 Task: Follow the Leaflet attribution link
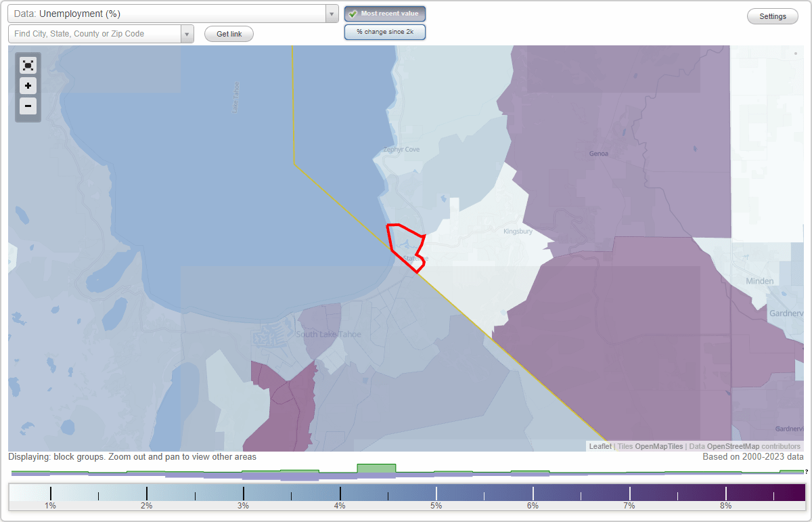tap(600, 446)
